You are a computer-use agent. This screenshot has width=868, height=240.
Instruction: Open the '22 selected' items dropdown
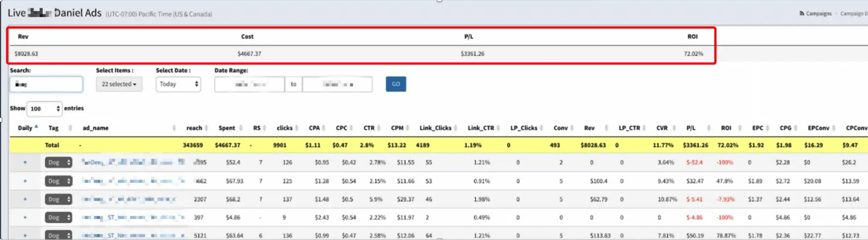119,84
